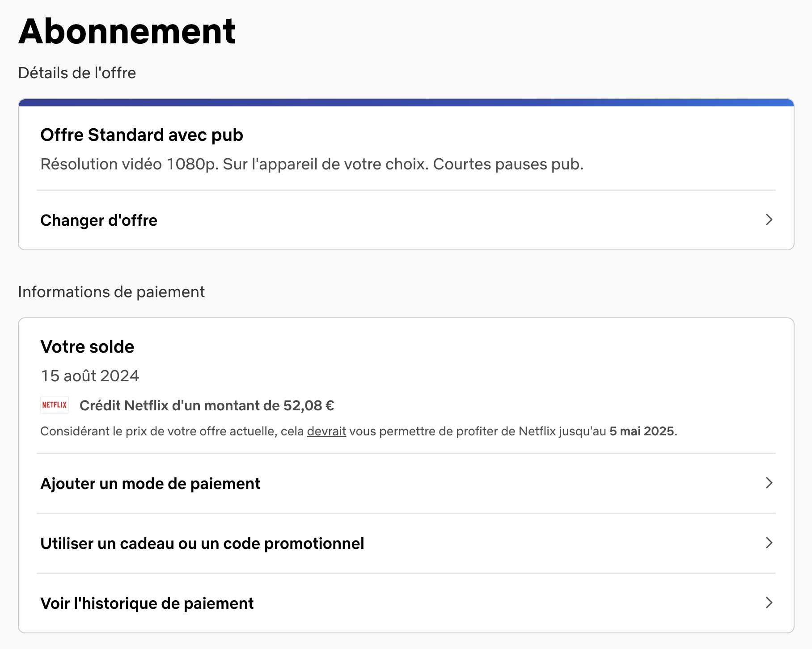Follow the underlined 'devrait' link
Screen dimensions: 812x649
[x=326, y=431]
